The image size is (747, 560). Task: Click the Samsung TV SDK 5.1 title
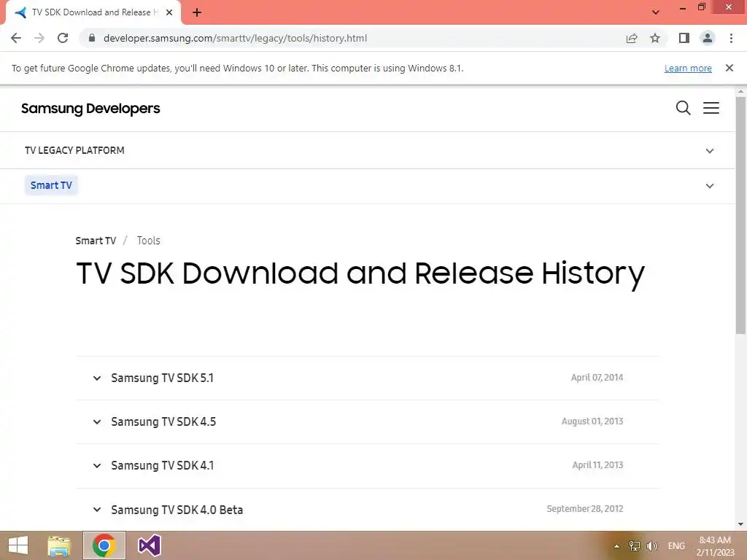[x=163, y=378]
